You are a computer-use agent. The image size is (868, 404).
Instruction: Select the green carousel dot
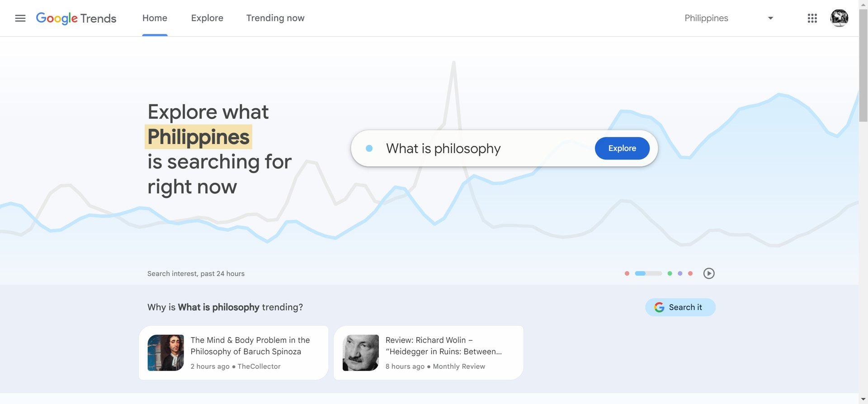[670, 273]
